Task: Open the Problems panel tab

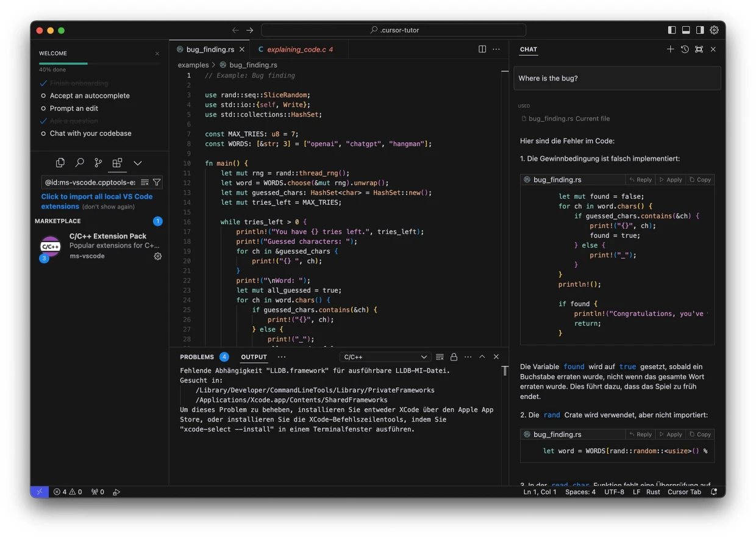Action: pos(197,357)
